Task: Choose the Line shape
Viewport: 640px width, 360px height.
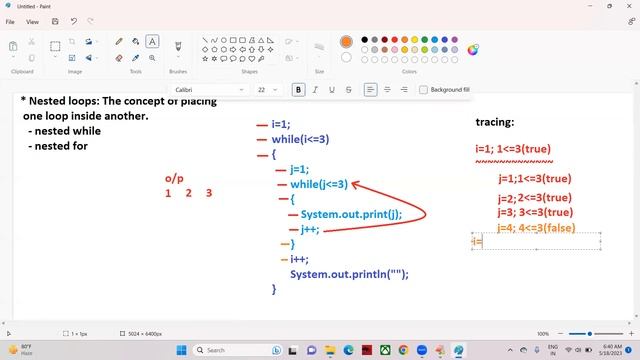Action: (205, 40)
